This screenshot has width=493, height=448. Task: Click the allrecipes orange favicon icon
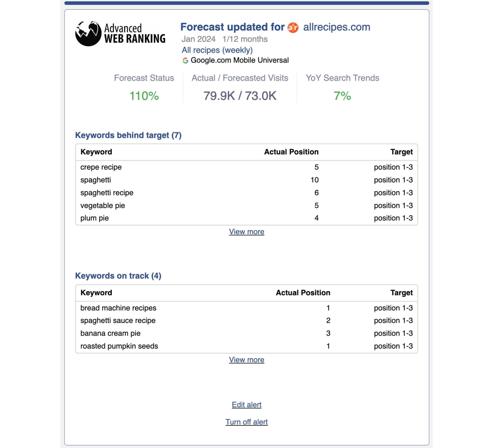click(x=293, y=28)
